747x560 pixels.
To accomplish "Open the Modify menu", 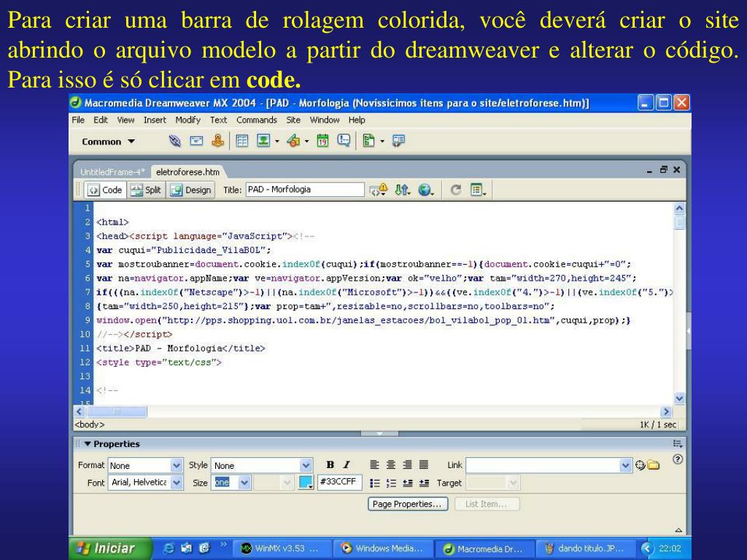I will click(x=187, y=120).
